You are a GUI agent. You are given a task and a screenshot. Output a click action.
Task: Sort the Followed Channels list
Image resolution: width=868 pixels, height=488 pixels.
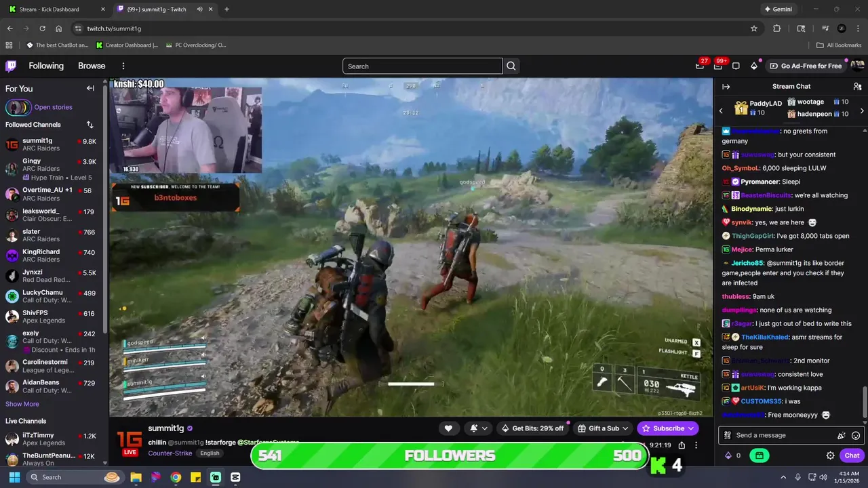point(90,125)
